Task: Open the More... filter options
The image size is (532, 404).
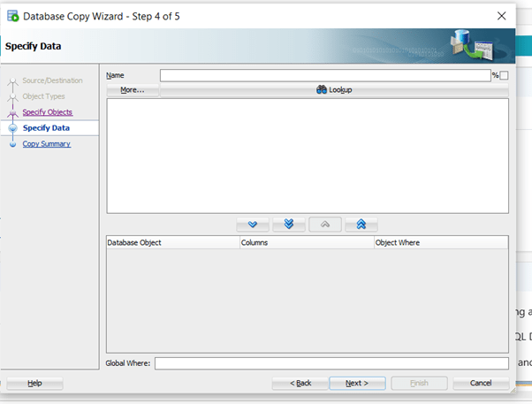Action: [x=133, y=90]
